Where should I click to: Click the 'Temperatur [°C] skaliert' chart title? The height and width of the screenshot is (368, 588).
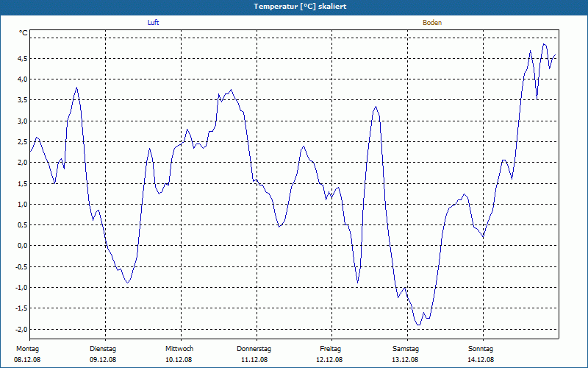coord(300,7)
